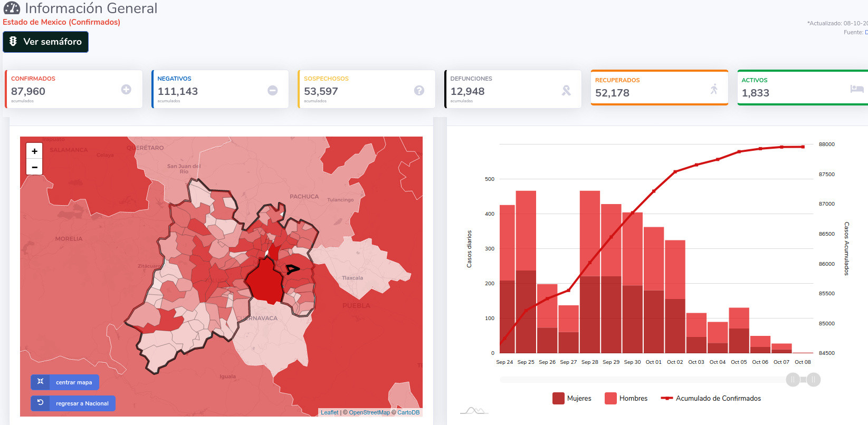Click the traffic light icon in Ver semáforo
The image size is (868, 425).
click(x=13, y=41)
